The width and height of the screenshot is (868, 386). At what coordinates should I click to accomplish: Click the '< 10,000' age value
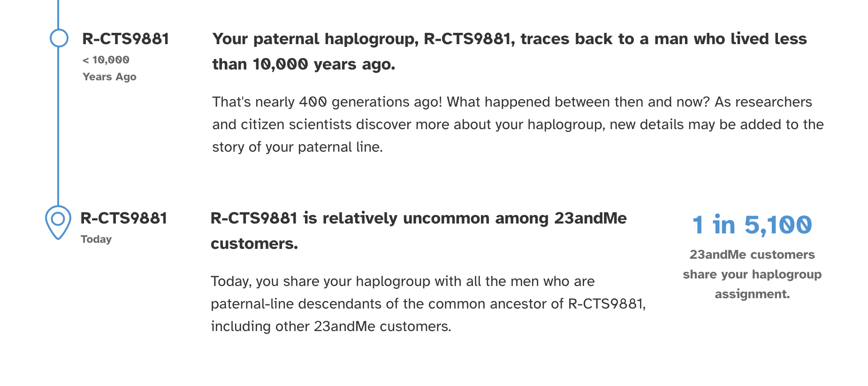point(106,60)
